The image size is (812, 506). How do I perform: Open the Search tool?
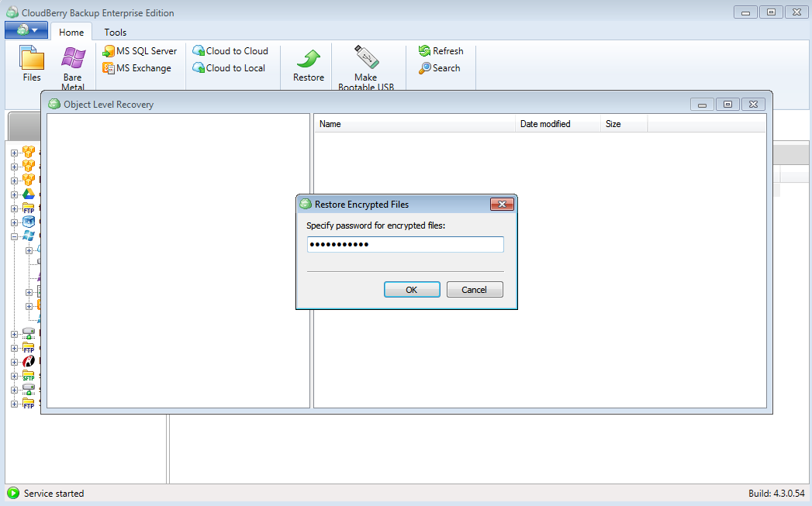(x=440, y=67)
